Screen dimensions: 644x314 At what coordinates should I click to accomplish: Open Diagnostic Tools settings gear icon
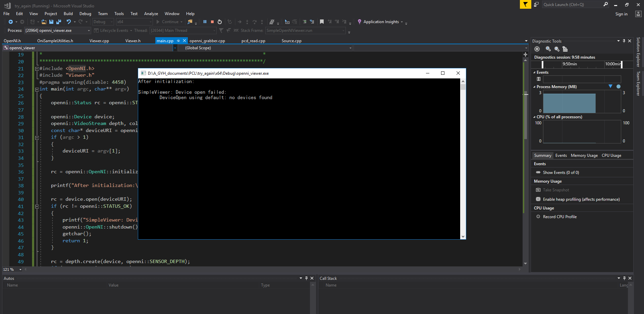(537, 49)
